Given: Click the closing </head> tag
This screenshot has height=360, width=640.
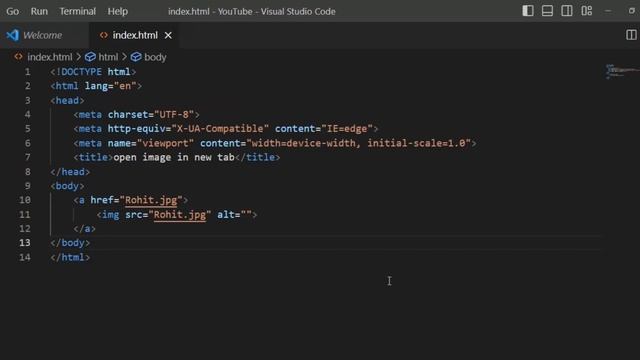Looking at the screenshot, I should click(70, 172).
